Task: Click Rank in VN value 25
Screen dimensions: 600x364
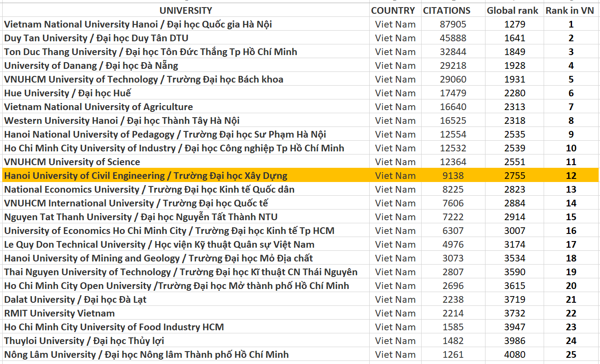Action: click(x=571, y=354)
